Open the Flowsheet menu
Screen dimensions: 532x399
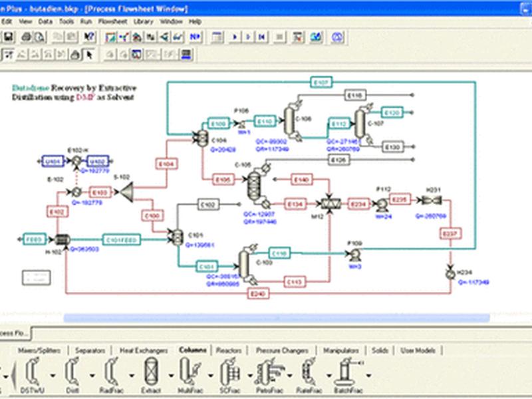[112, 21]
